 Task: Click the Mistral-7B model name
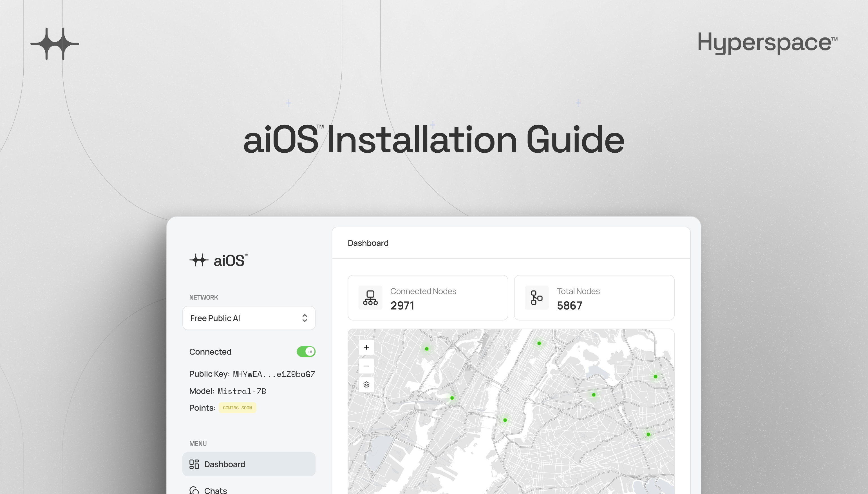tap(242, 391)
